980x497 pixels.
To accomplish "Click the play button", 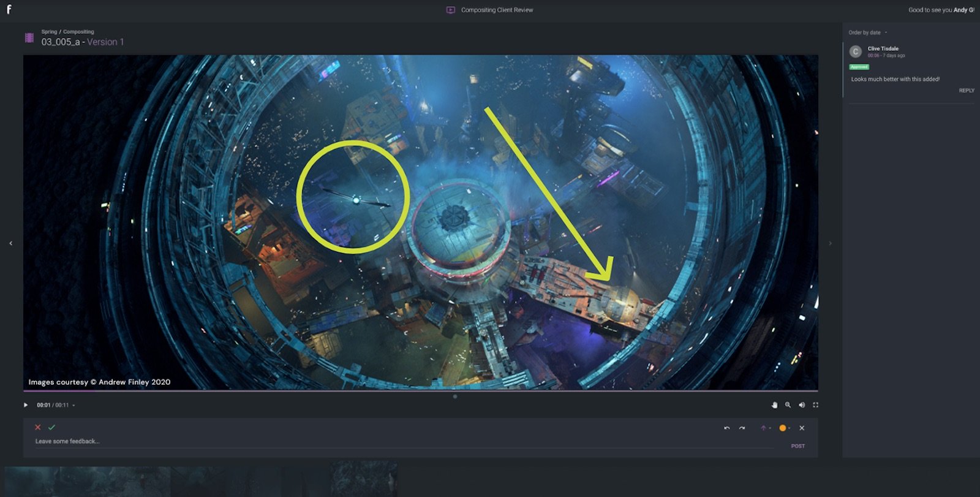I will pos(26,405).
